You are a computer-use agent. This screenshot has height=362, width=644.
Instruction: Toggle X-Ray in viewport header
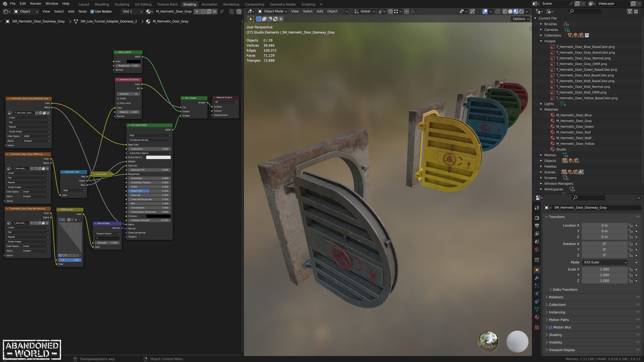pyautogui.click(x=497, y=11)
